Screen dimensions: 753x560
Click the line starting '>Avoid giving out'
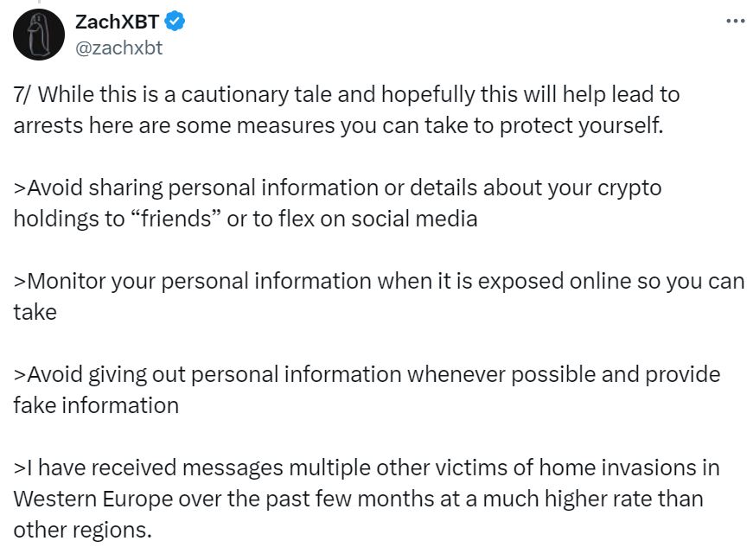[367, 375]
